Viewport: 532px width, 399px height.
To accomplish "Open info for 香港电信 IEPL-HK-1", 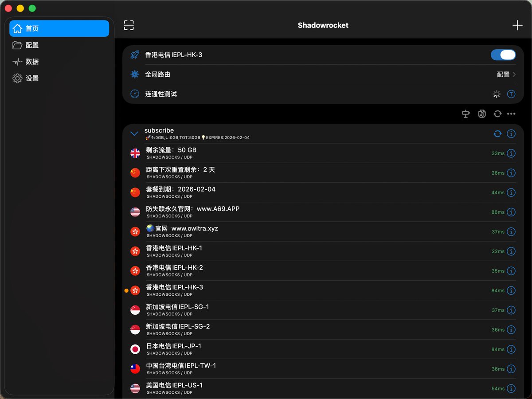I will [511, 251].
